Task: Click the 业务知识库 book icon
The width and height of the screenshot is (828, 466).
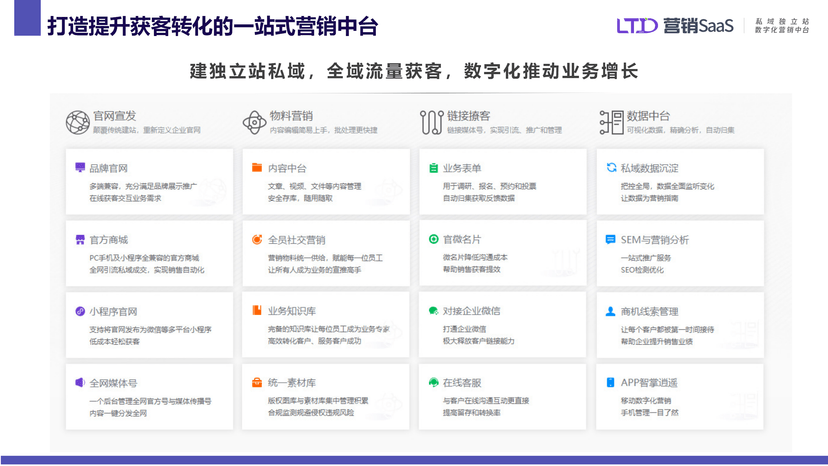Action: click(x=257, y=311)
